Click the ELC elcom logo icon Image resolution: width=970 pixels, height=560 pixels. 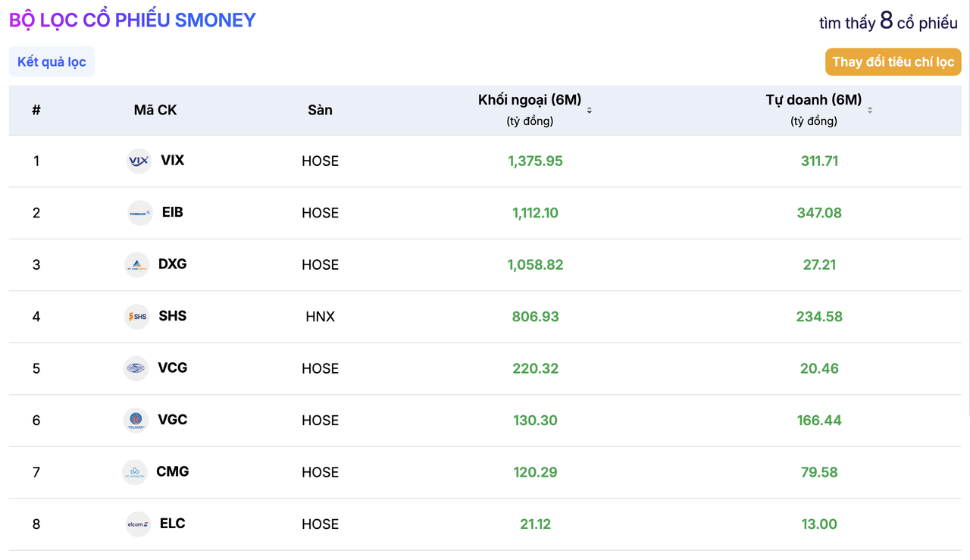[x=138, y=524]
